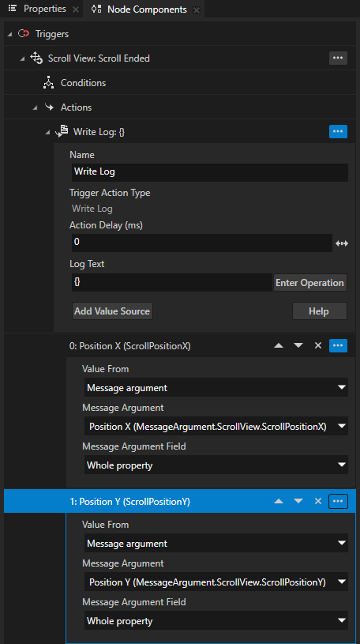
Task: Close the Properties tab
Action: pyautogui.click(x=76, y=9)
